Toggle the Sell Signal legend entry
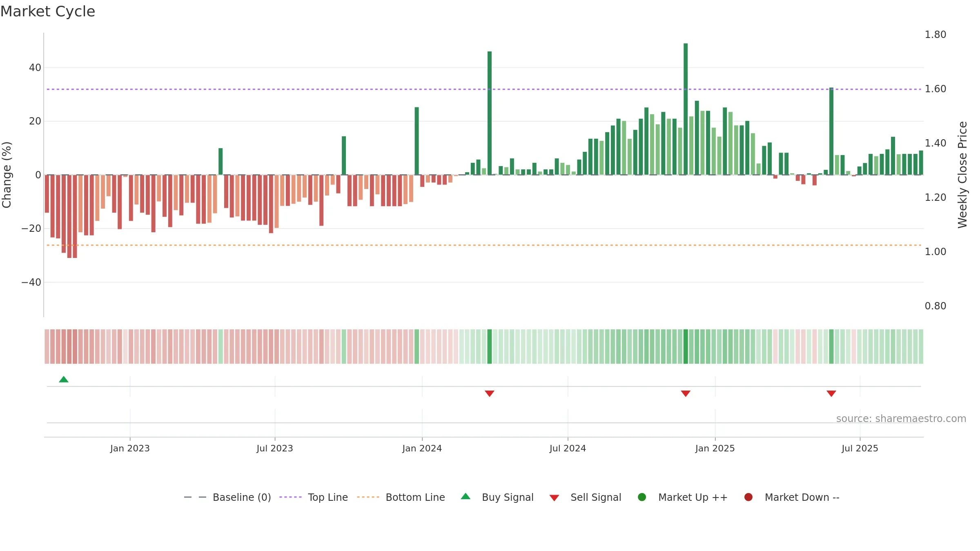Screen dimensions: 980x551 (x=585, y=497)
